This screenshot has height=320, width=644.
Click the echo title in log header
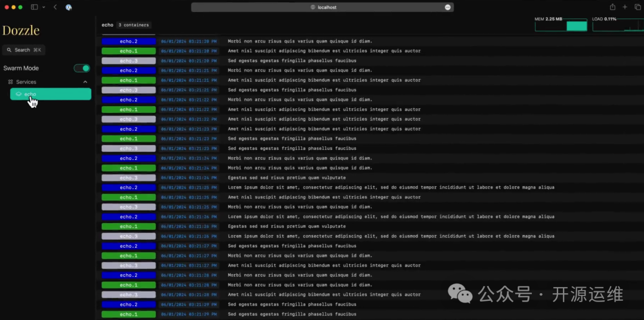point(107,25)
